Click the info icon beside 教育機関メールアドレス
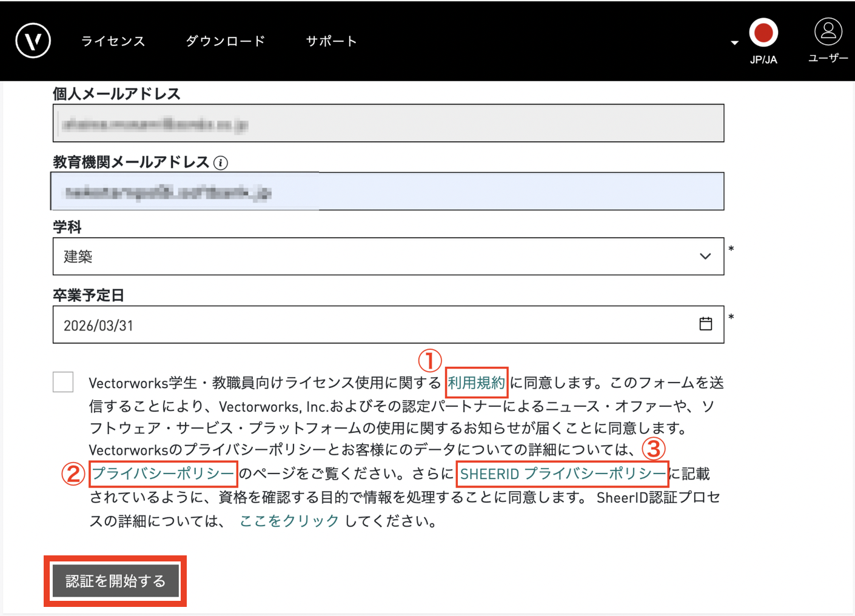The image size is (855, 616). (221, 163)
